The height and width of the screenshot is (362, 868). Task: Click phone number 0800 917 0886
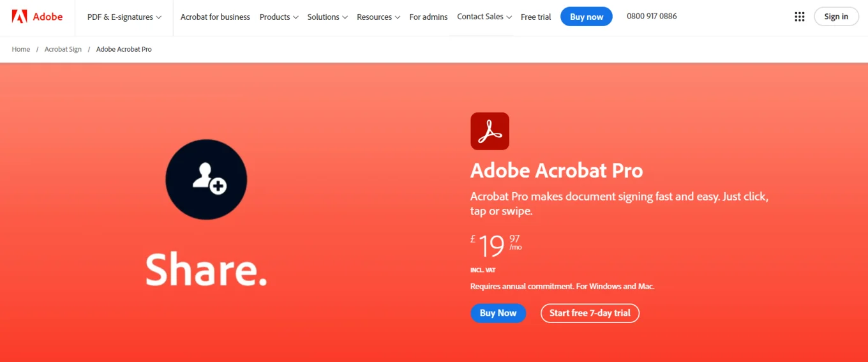[652, 16]
